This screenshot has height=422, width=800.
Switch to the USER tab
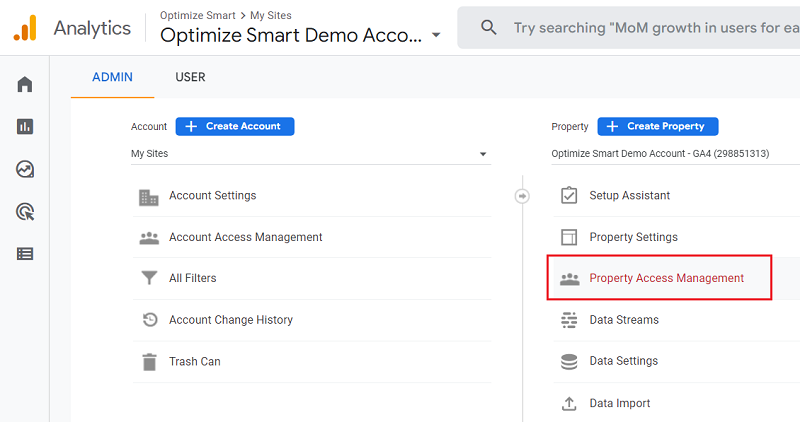[x=190, y=77]
